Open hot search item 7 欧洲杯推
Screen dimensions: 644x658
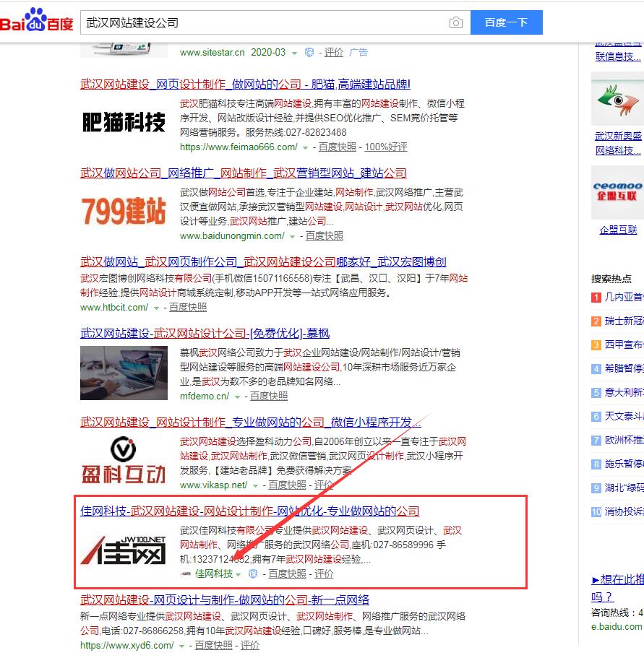(623, 440)
